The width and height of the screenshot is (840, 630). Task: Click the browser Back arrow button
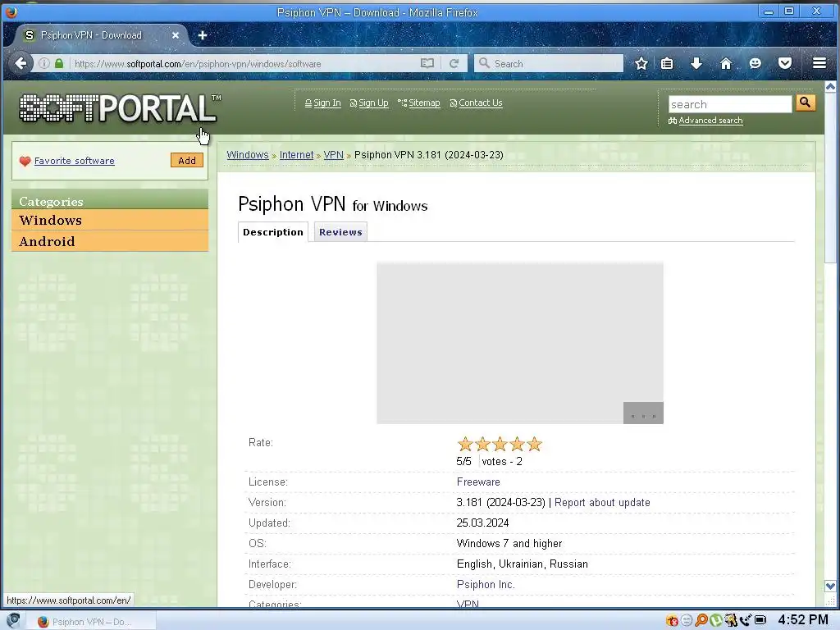point(21,63)
